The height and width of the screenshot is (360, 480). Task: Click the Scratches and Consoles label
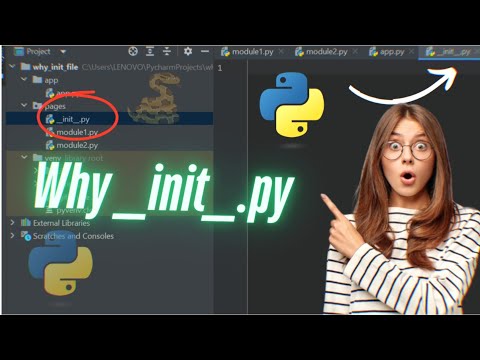click(73, 236)
